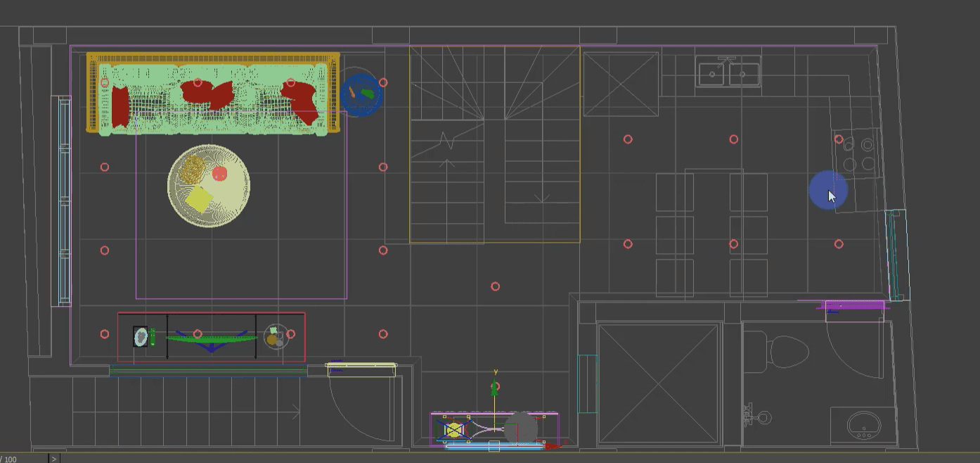Click the '>' expand button beside frame counter
Screen dimensions: 980x463
tap(54, 459)
